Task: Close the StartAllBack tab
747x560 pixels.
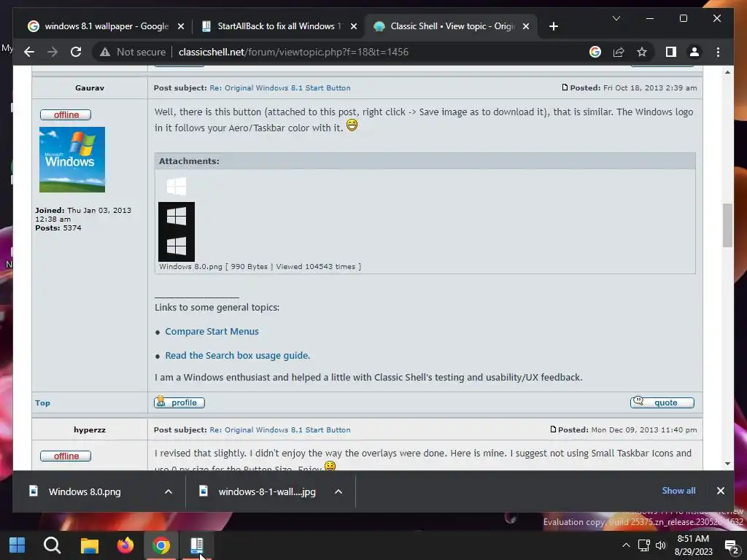Action: (x=354, y=27)
